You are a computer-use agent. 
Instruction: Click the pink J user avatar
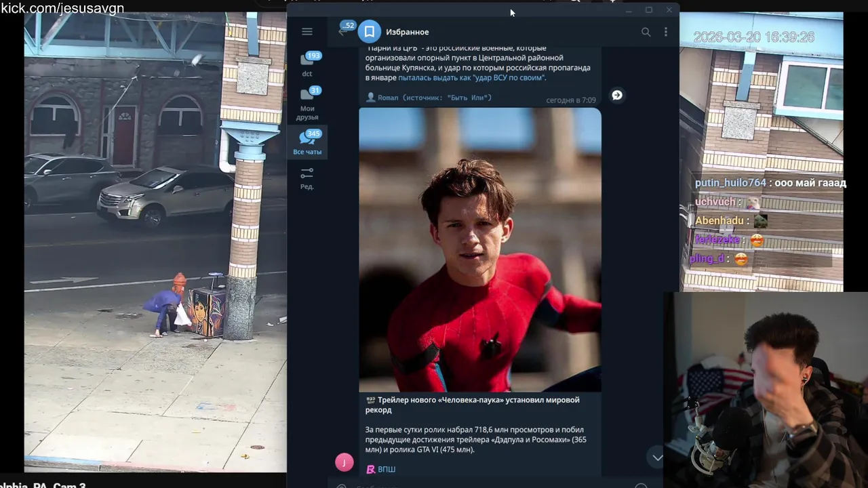coord(344,462)
